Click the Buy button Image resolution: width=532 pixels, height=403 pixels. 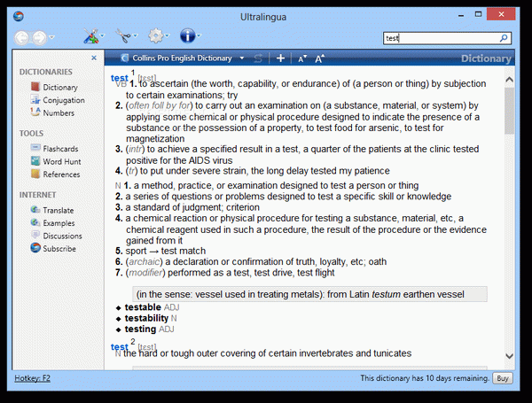[503, 378]
